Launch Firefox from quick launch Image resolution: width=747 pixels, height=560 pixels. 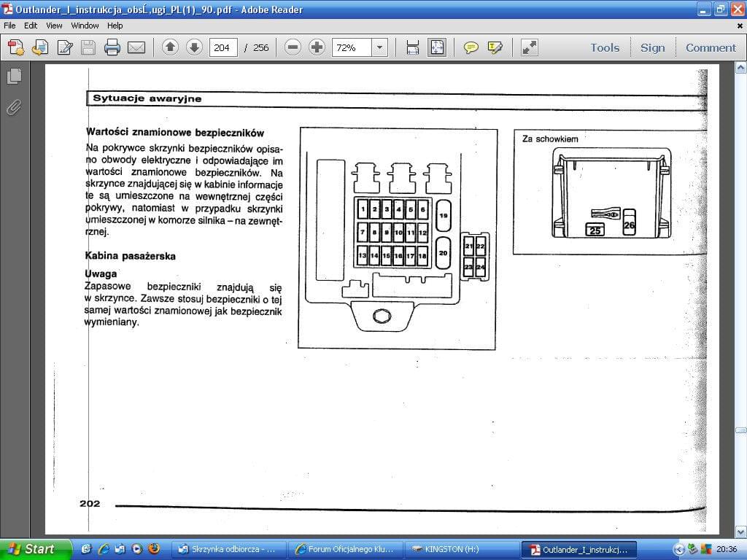[154, 549]
